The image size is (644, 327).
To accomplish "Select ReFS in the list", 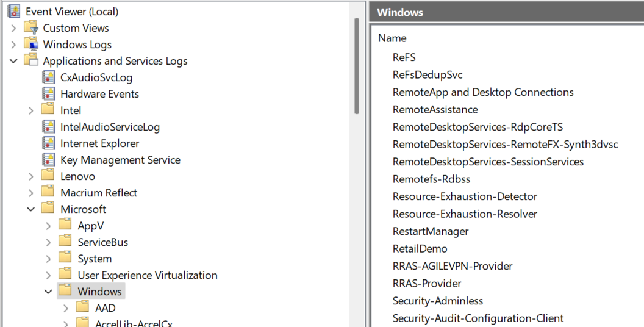I will [404, 57].
